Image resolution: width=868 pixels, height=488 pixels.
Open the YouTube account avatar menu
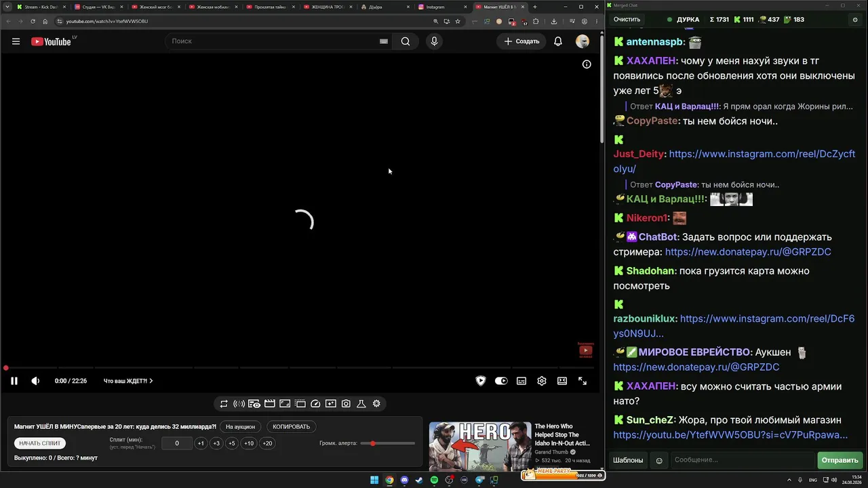(x=583, y=41)
